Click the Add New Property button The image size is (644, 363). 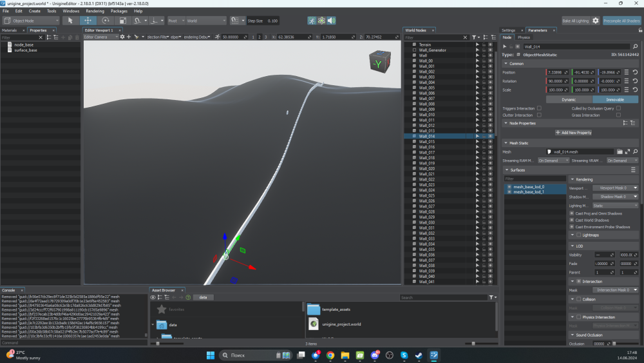pos(573,132)
